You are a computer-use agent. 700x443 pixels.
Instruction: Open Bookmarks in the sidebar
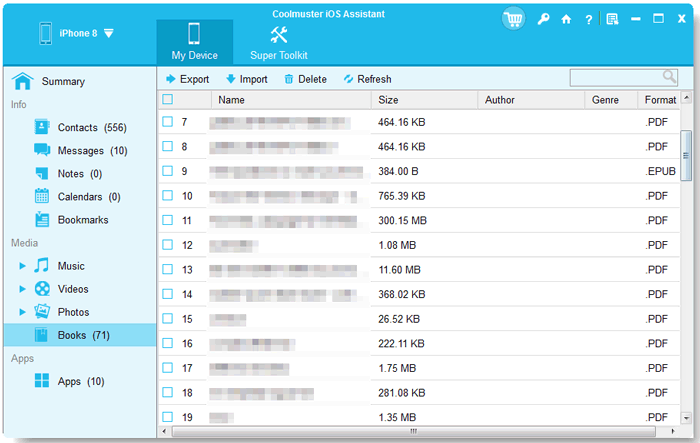pos(82,220)
